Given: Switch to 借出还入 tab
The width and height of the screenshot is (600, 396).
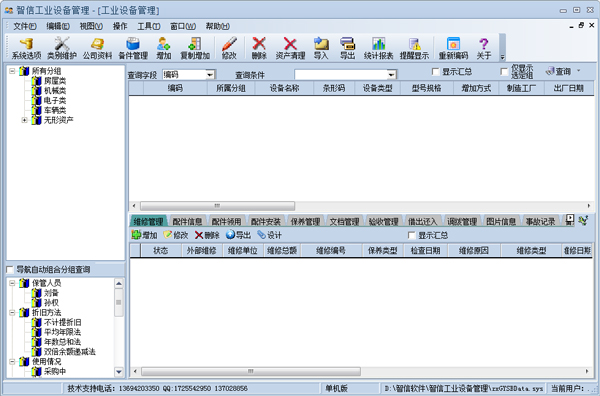Looking at the screenshot, I should pyautogui.click(x=422, y=221).
